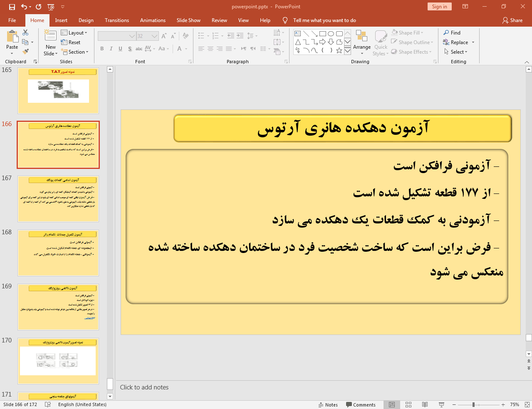
Task: Click the Undo arrow icon
Action: [x=24, y=7]
